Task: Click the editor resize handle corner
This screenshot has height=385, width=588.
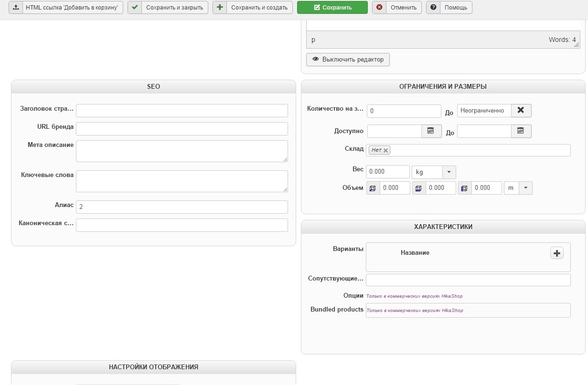Action: [577, 44]
